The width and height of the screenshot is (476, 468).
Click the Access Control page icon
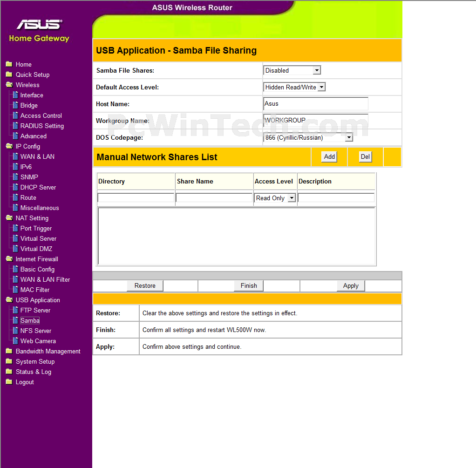click(15, 115)
